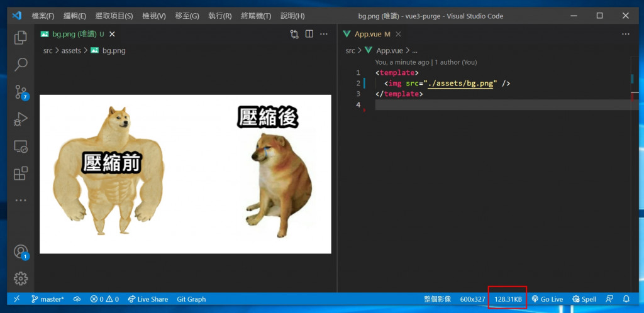Screen dimensions: 644x313
Task: Open the Accounts menu icon
Action: pyautogui.click(x=21, y=252)
